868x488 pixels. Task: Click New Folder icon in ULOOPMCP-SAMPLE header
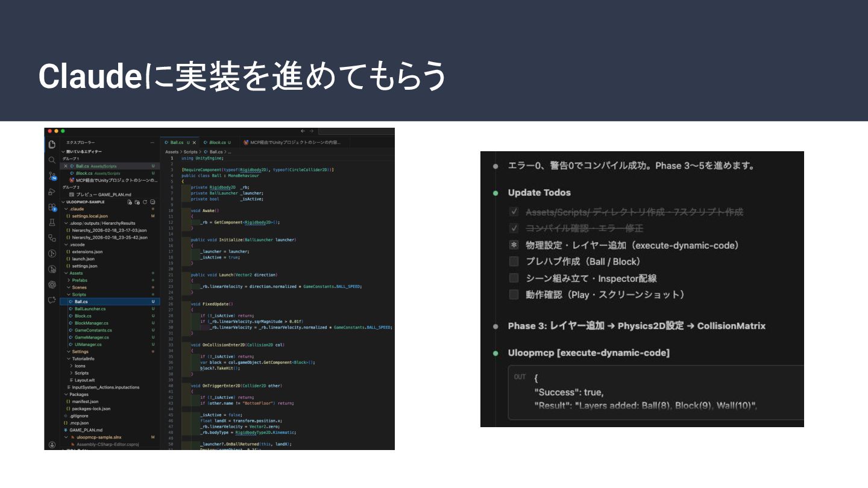coord(137,202)
